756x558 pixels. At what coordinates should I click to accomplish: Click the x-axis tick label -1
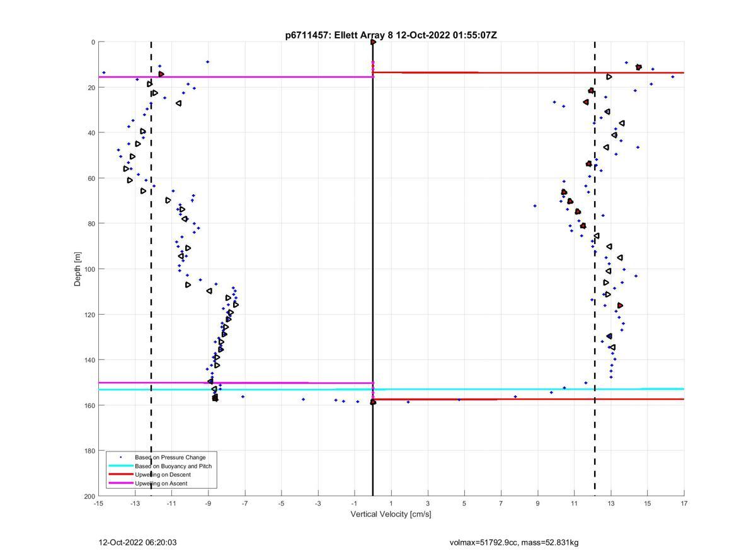pyautogui.click(x=355, y=503)
